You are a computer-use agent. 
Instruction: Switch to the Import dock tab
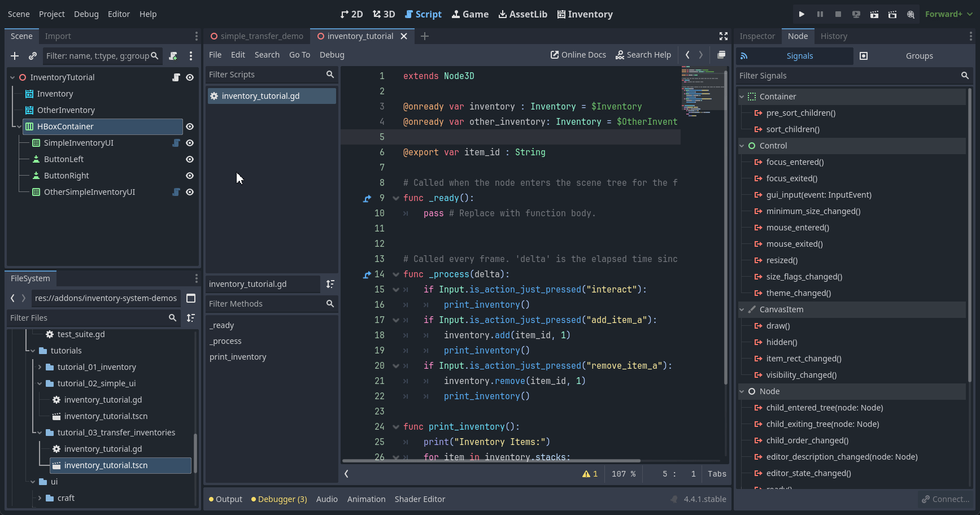pyautogui.click(x=58, y=36)
